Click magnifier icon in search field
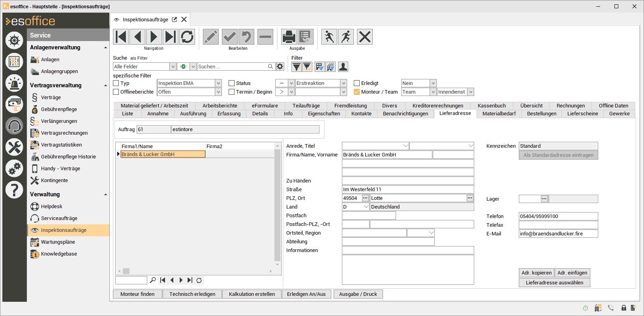 tap(270, 66)
